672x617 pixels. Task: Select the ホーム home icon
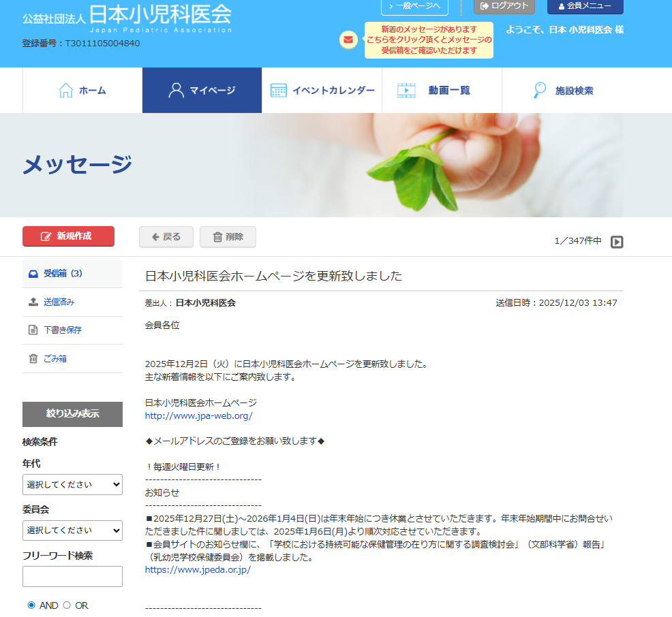pos(65,89)
